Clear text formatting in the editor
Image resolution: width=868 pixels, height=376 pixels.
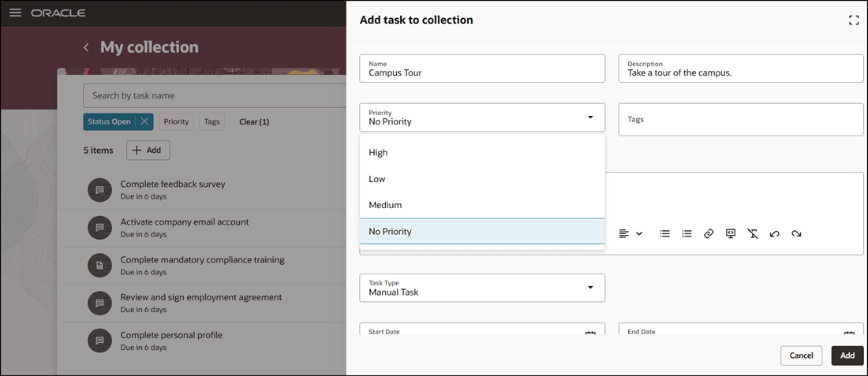click(752, 233)
